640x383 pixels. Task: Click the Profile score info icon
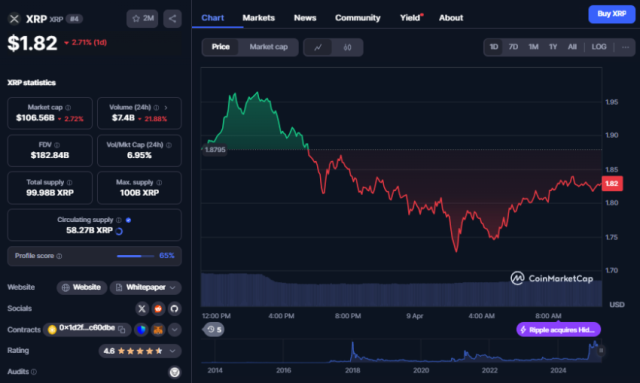coord(59,256)
